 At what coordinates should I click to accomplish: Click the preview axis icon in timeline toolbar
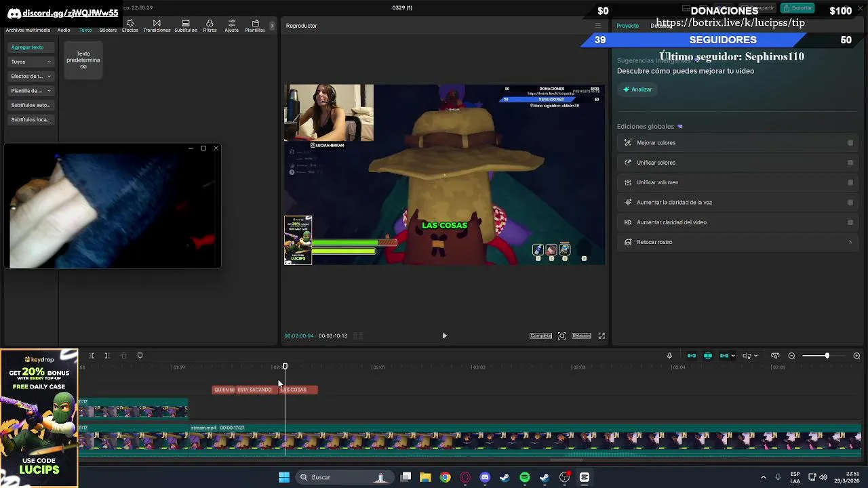747,356
